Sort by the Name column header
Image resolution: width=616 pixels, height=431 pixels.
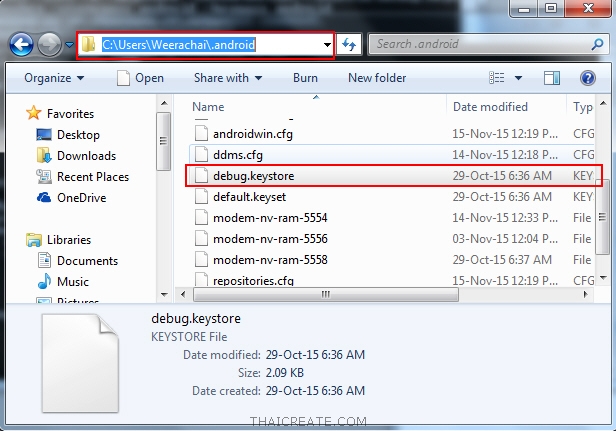(208, 107)
